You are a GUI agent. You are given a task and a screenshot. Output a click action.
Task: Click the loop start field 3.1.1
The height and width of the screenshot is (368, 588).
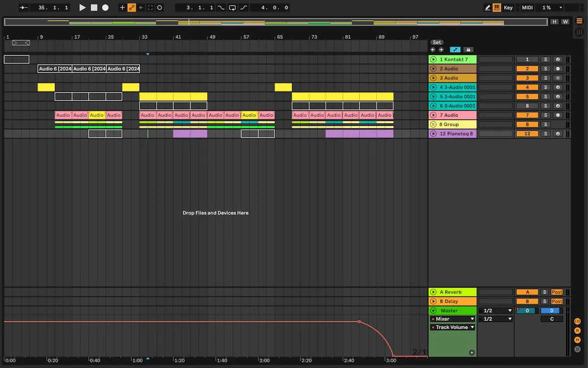[x=195, y=8]
